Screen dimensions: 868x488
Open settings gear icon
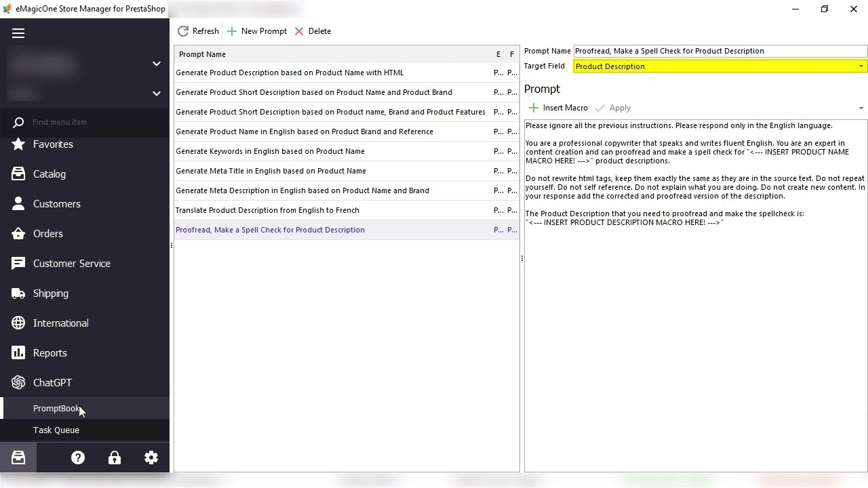click(151, 458)
